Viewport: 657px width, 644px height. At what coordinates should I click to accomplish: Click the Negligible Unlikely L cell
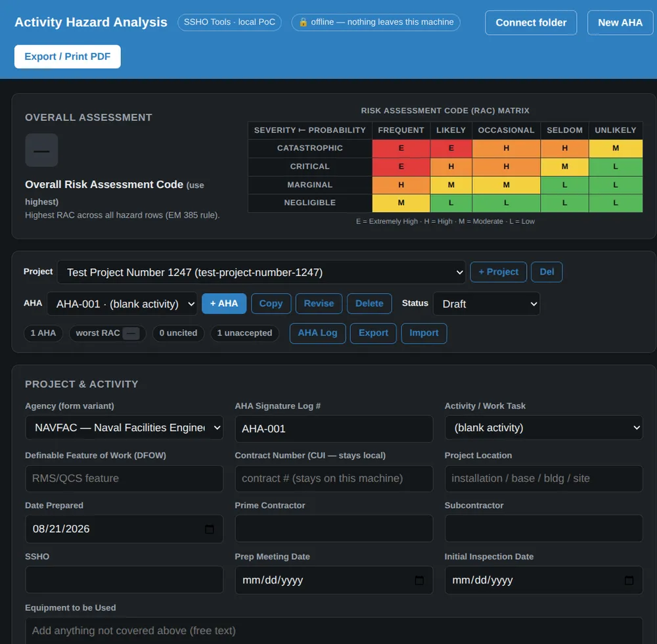(616, 203)
